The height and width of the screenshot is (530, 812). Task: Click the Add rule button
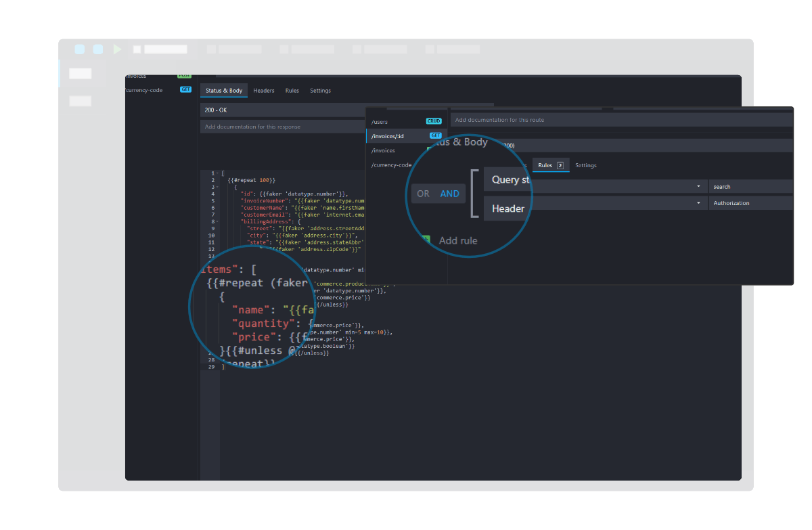tap(458, 240)
